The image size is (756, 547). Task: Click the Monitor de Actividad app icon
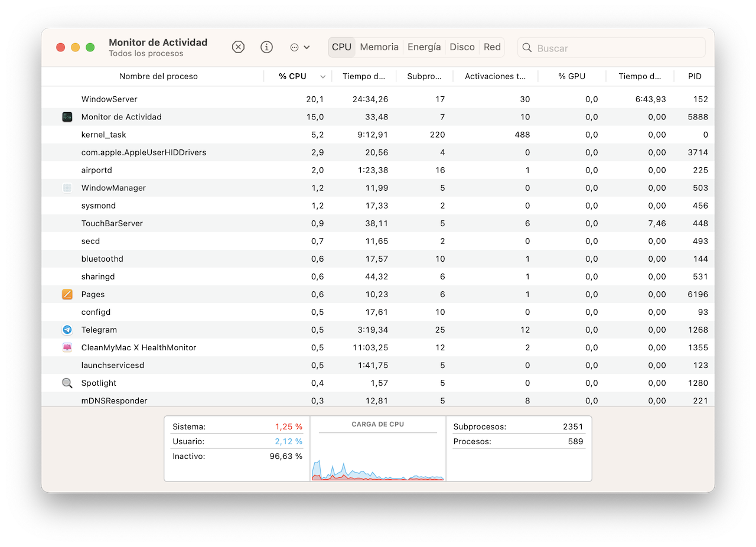click(67, 117)
